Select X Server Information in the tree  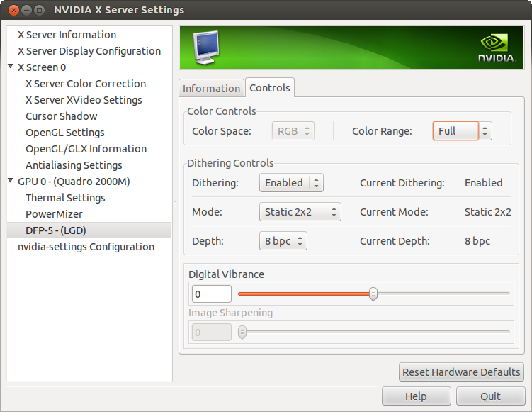tap(67, 35)
